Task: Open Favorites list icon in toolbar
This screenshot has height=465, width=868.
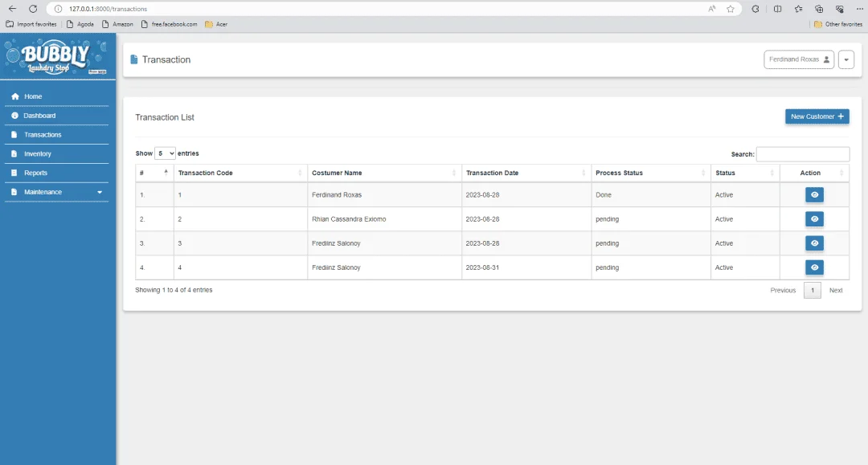Action: (x=798, y=9)
